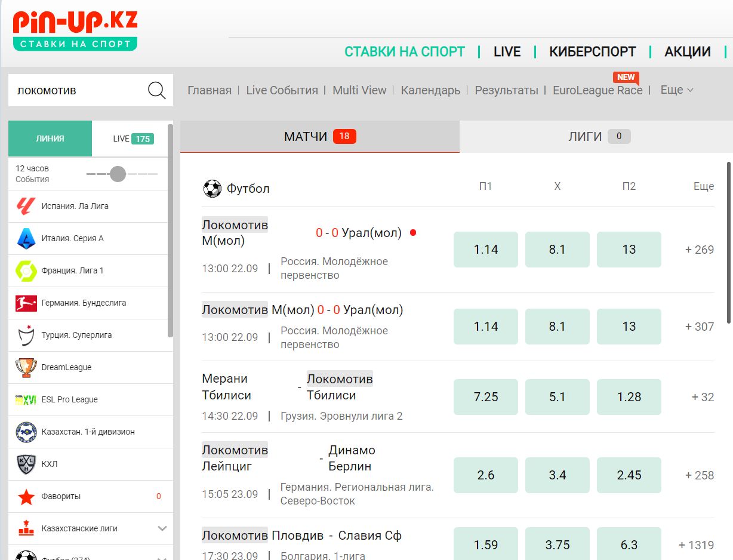Go to the Главная page link
The height and width of the screenshot is (560, 733).
(210, 90)
